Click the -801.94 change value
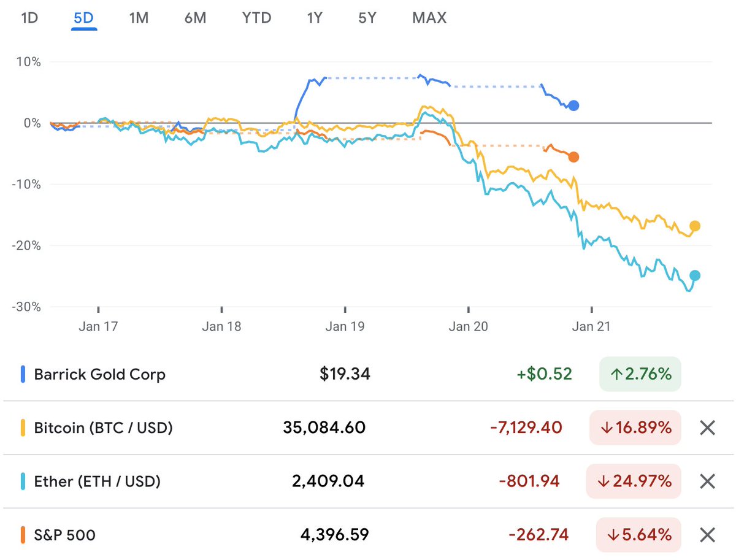The image size is (736, 560). [x=529, y=481]
